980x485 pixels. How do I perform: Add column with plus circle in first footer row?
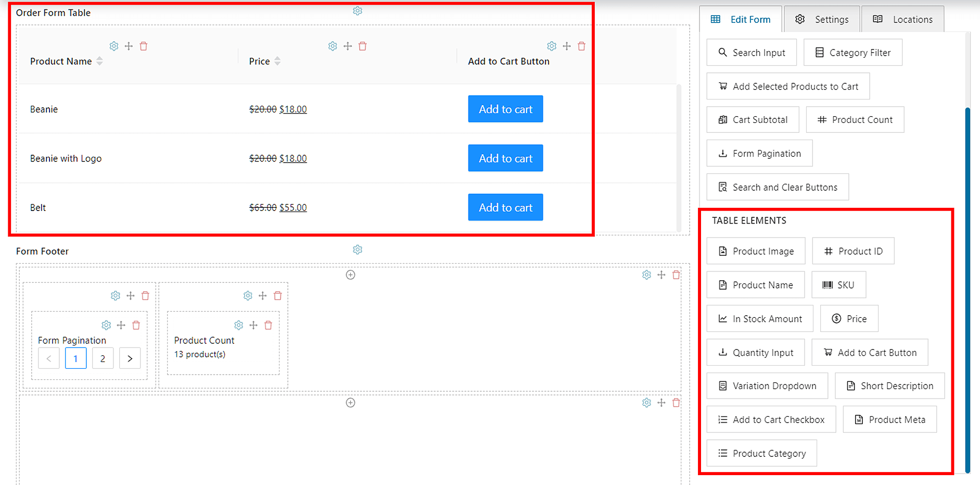pyautogui.click(x=351, y=275)
